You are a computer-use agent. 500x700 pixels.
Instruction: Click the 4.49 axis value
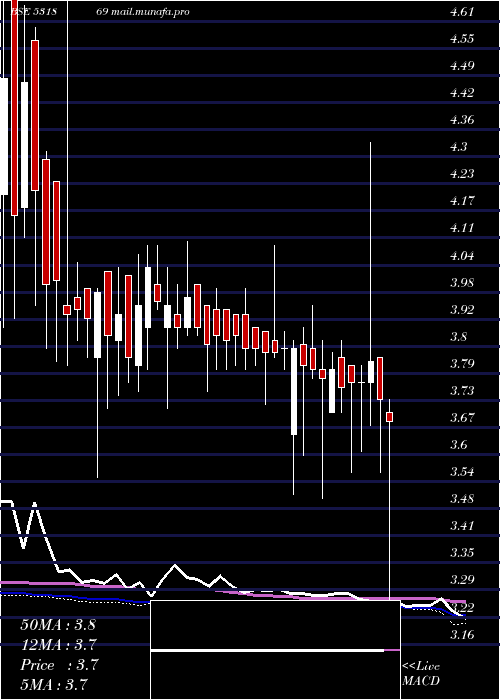[462, 66]
